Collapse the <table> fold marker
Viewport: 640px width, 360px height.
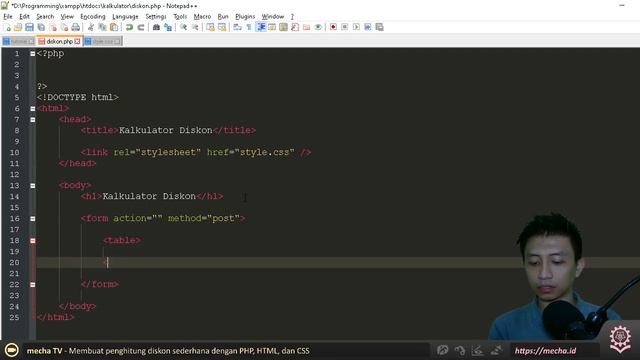point(33,241)
